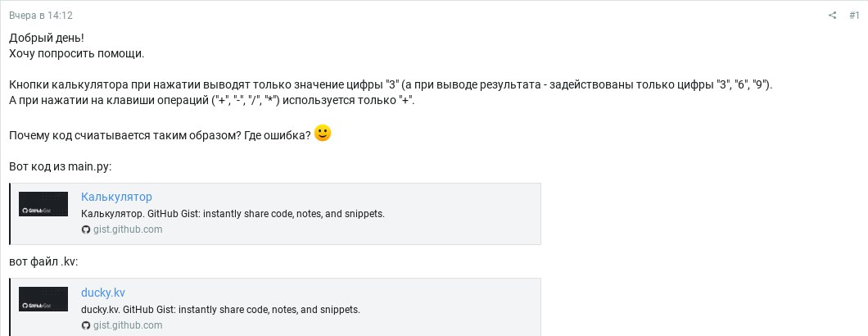The width and height of the screenshot is (868, 336).
Task: Open the #1 post number link
Action: coord(853,16)
